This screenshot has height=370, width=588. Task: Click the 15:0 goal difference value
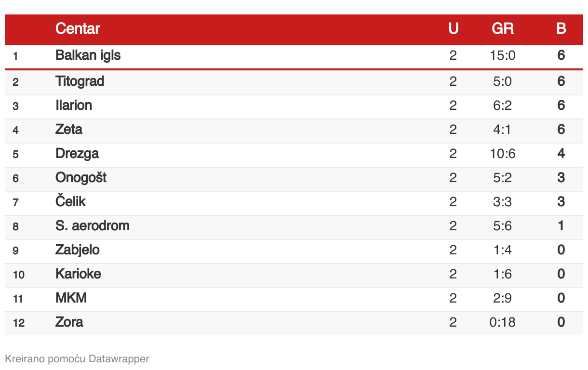pyautogui.click(x=503, y=56)
